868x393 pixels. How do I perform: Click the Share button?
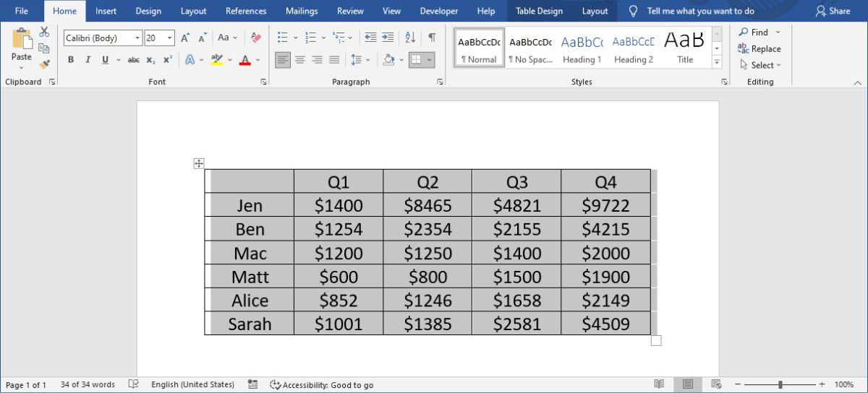click(x=833, y=11)
